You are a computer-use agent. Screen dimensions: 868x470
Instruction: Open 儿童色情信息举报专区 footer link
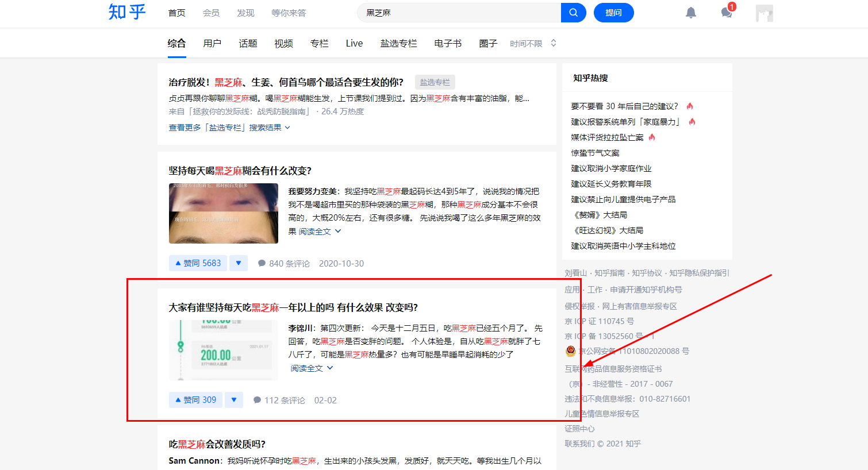point(602,414)
